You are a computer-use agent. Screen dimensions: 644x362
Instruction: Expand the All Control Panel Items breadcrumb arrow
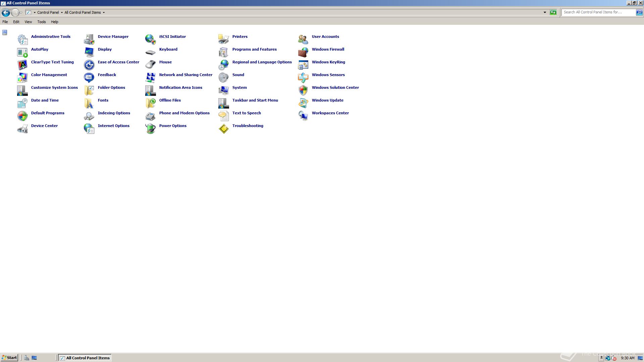tap(104, 12)
